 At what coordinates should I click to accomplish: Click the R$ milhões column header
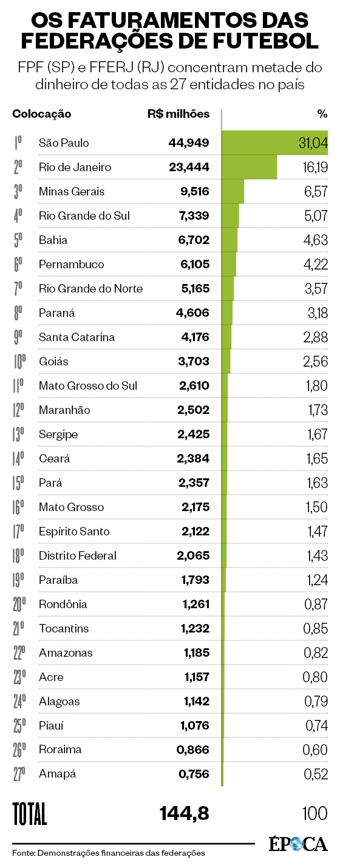(x=178, y=114)
